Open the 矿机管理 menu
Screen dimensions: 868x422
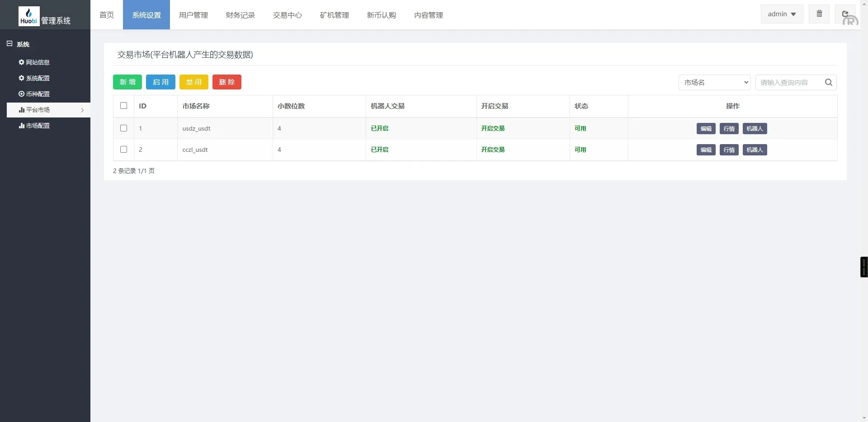coord(334,15)
